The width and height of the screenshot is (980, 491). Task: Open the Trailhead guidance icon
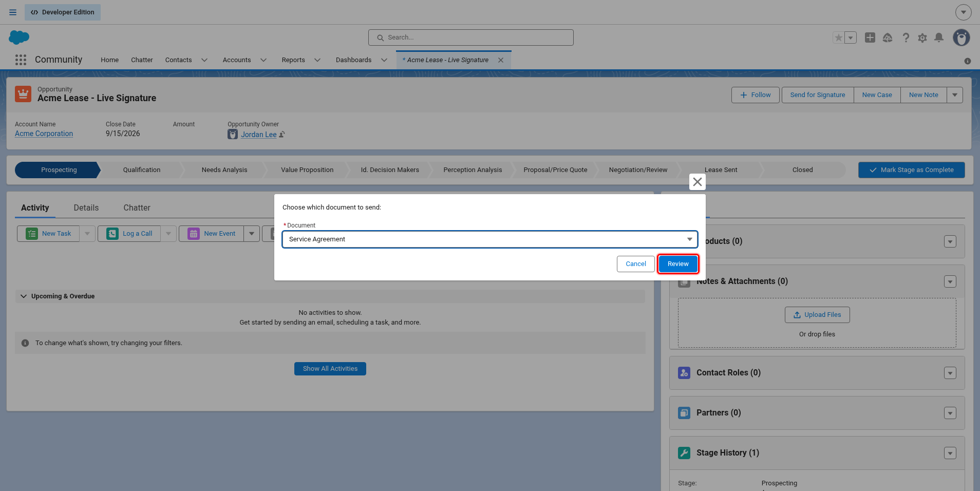pyautogui.click(x=888, y=37)
